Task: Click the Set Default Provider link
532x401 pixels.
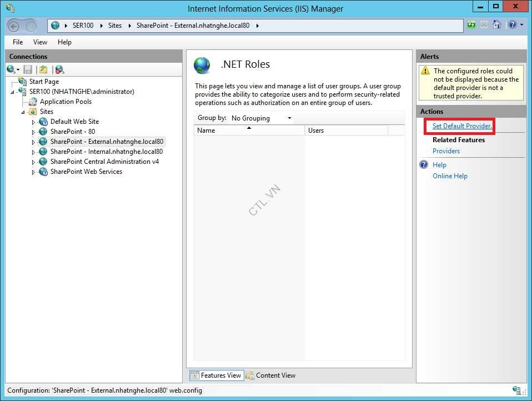Action: click(x=460, y=126)
